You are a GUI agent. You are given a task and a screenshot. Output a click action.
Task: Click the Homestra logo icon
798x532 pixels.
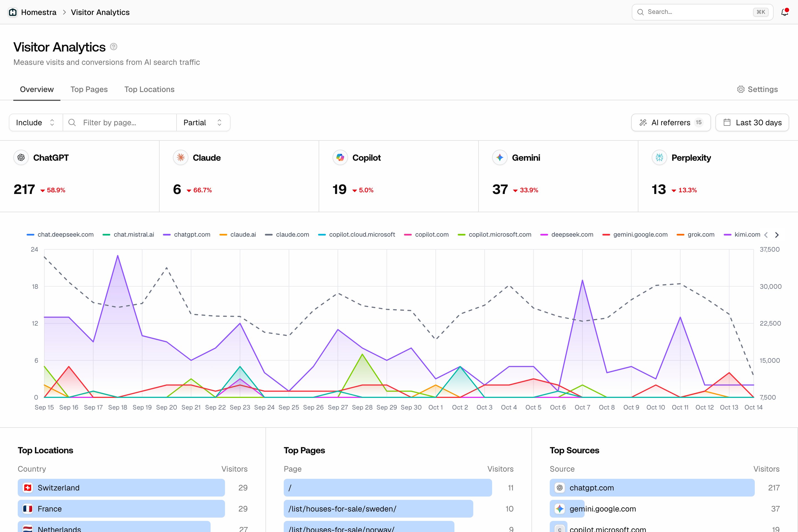(12, 12)
